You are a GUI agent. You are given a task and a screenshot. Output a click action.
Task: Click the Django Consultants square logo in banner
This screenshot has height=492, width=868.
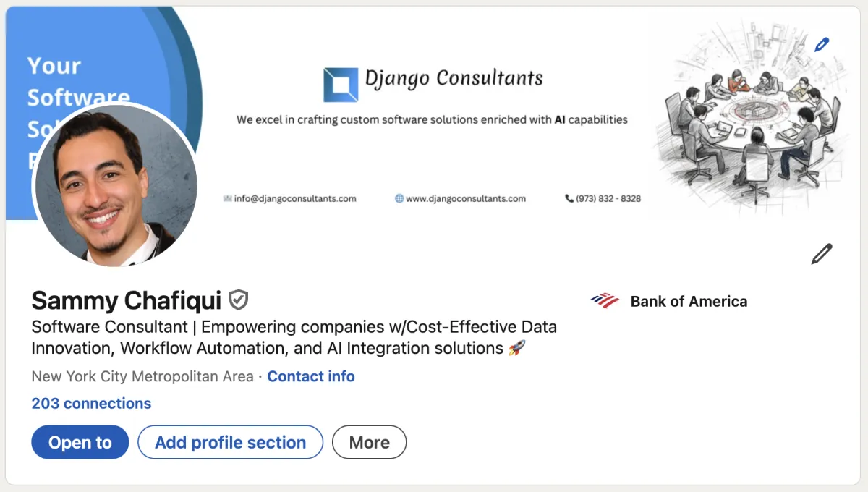pos(341,85)
